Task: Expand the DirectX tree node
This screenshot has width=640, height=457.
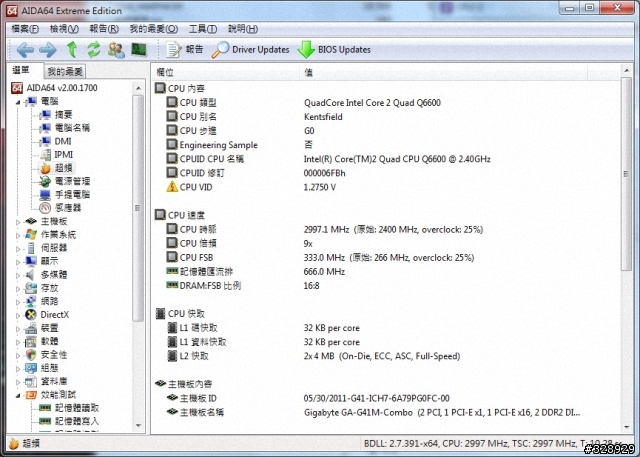Action: [18, 315]
